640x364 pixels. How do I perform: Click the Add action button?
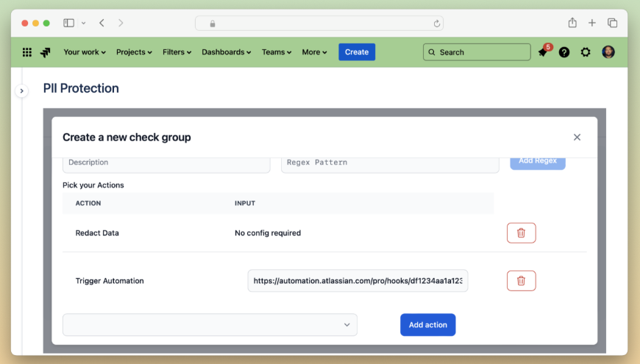click(427, 325)
